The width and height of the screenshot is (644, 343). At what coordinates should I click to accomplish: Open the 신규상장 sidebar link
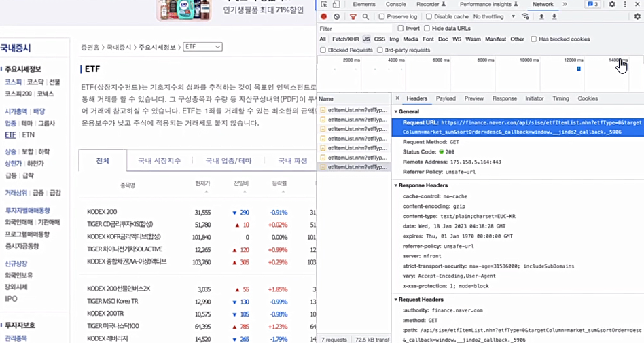coord(16,264)
